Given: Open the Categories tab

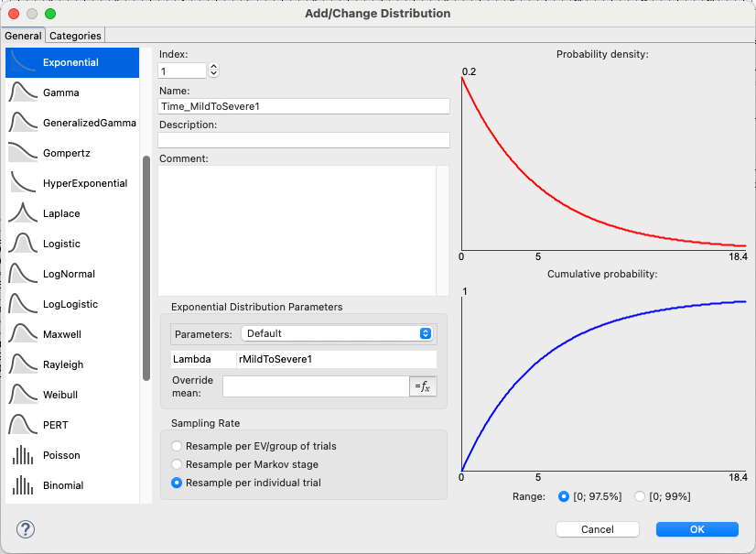Looking at the screenshot, I should coord(75,36).
